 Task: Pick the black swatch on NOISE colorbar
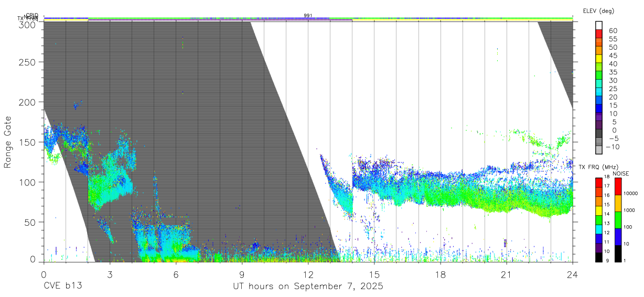pyautogui.click(x=617, y=253)
